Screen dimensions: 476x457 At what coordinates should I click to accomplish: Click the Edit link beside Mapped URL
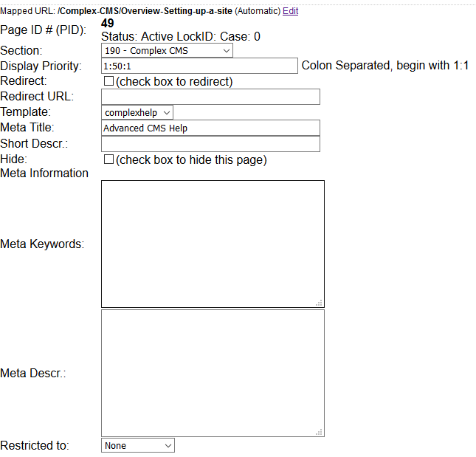290,12
